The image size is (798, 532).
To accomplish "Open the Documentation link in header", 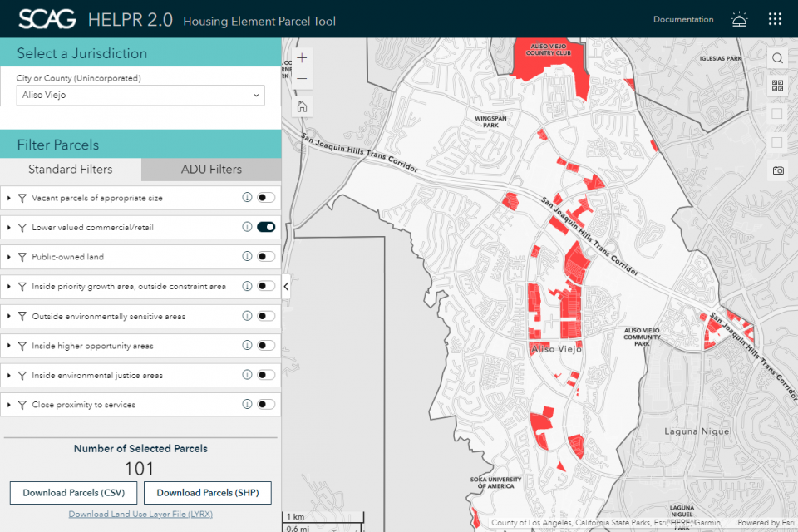I will click(x=682, y=19).
